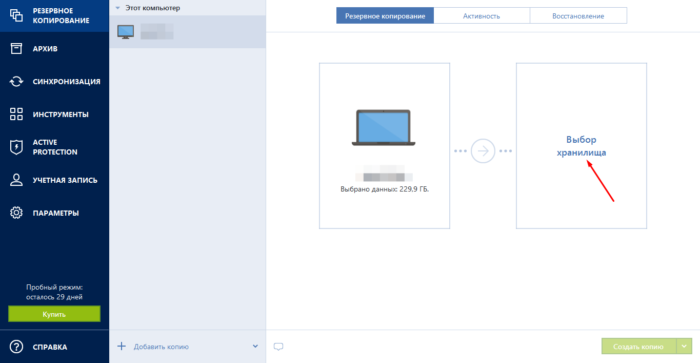
Task: Click the laptop backup source icon
Action: [383, 128]
